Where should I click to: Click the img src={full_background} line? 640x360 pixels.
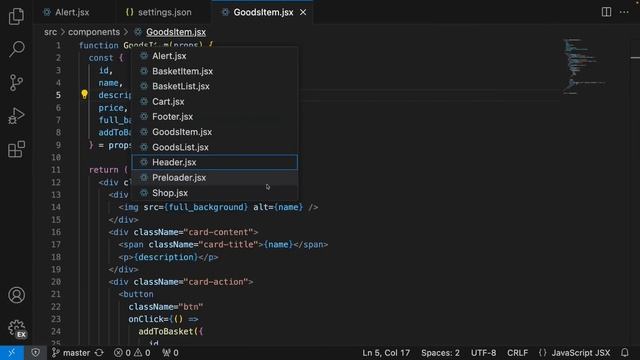pos(218,207)
